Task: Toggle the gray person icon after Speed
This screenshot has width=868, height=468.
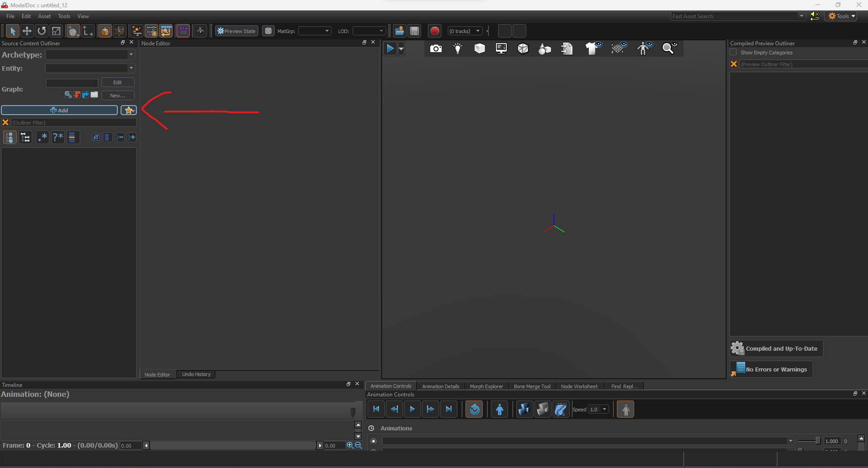Action: [x=626, y=410]
